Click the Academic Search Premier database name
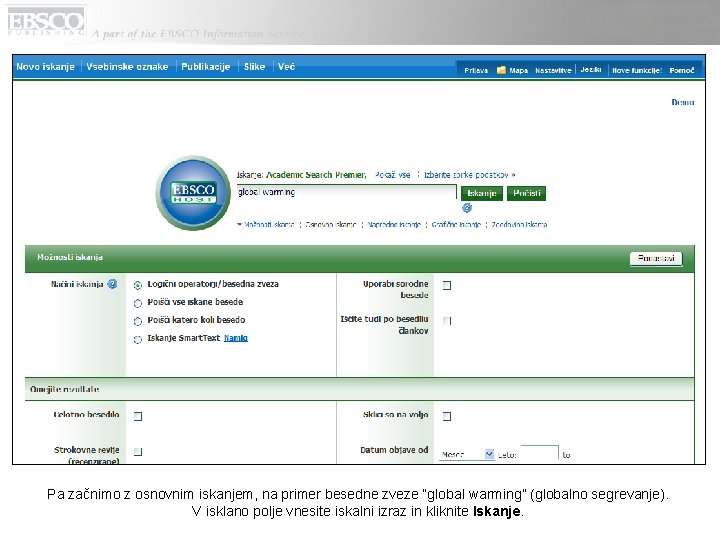720x540 pixels. click(316, 175)
